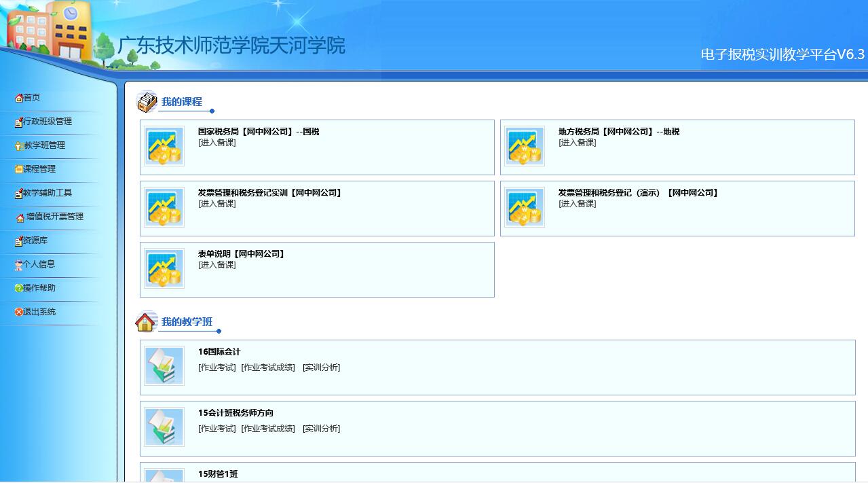Viewport: 868px width, 483px height.
Task: Click the chart icon for 地方税务局 course
Action: [525, 146]
